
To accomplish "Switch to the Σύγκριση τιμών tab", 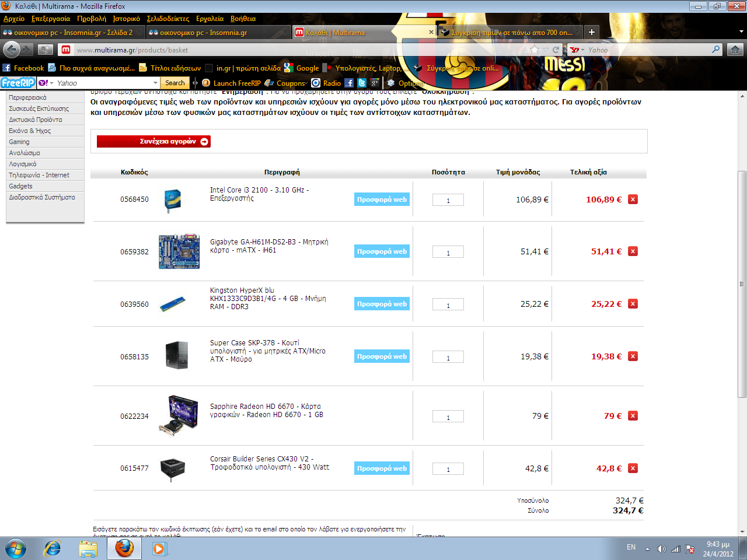I will pyautogui.click(x=511, y=32).
